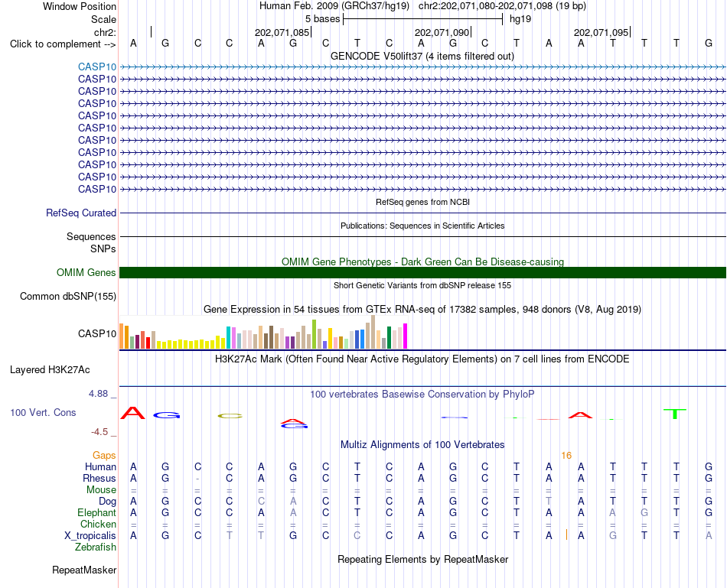This screenshot has height=588, width=727.
Task: Click the 202,071,095 position marker
Action: click(x=601, y=32)
